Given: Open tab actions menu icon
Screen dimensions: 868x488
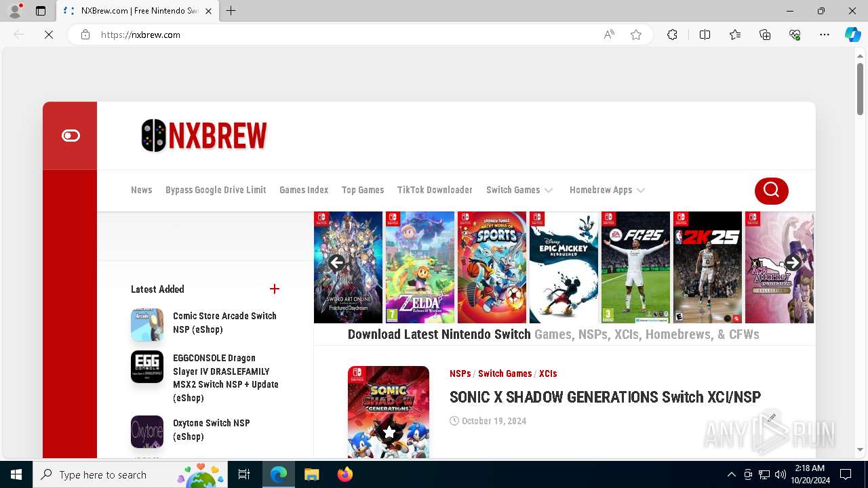Looking at the screenshot, I should (41, 11).
